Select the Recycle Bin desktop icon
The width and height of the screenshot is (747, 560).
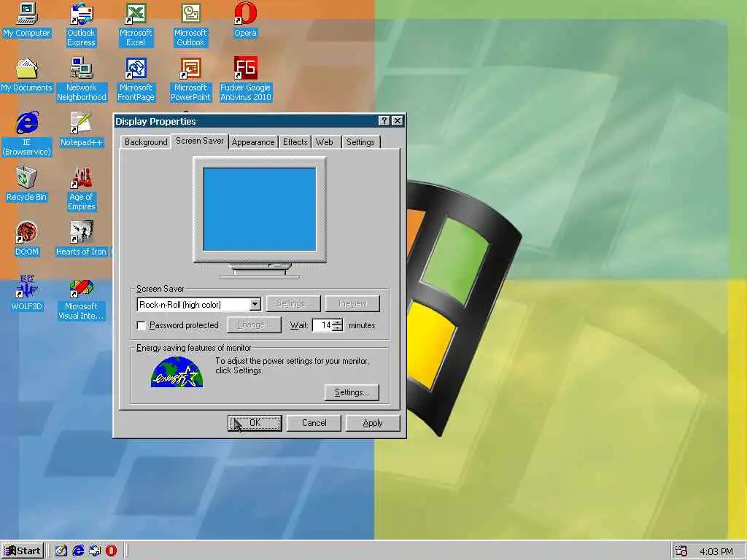[x=26, y=184]
